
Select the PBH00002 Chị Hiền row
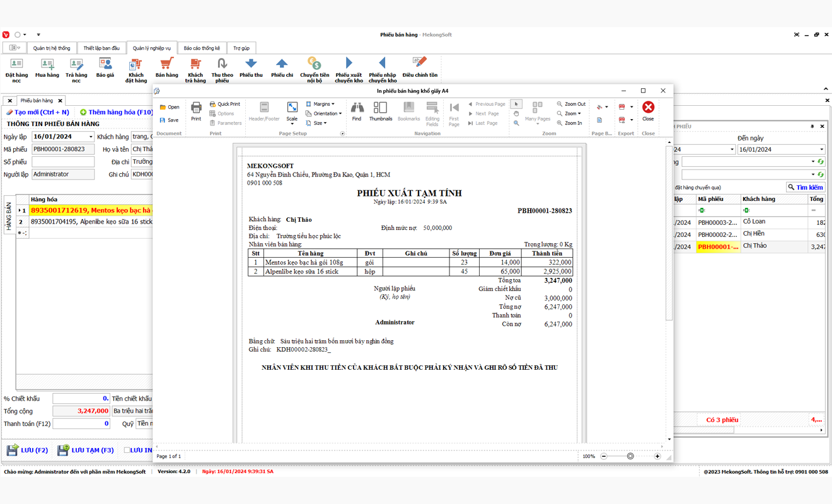pyautogui.click(x=749, y=234)
